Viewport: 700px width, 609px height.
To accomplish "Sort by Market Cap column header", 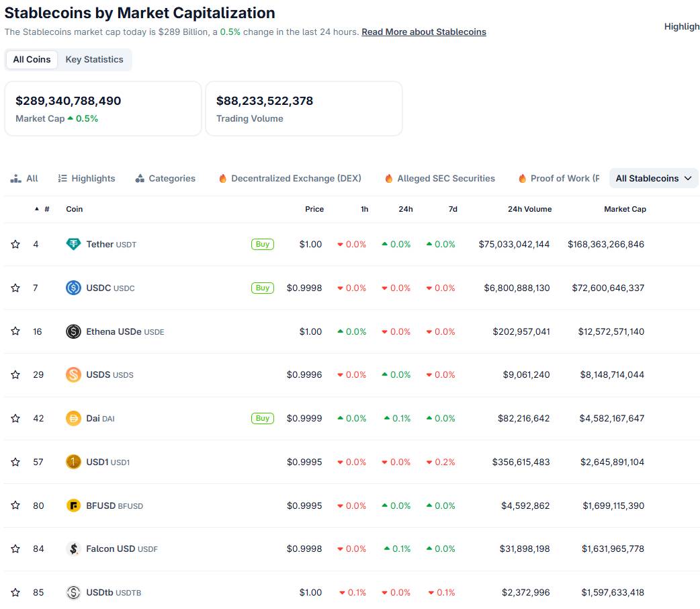I will tap(625, 209).
